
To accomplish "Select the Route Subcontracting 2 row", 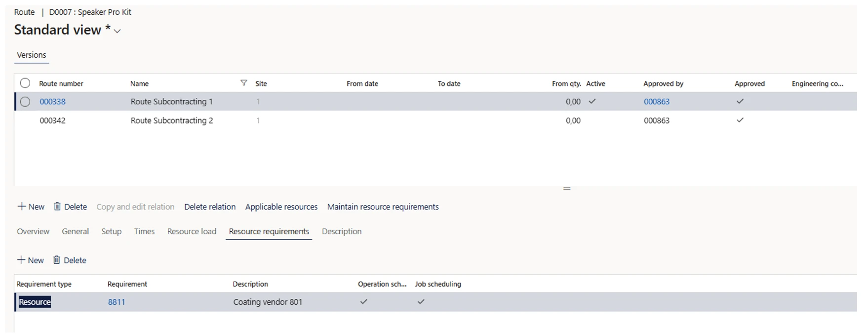I will (x=171, y=121).
